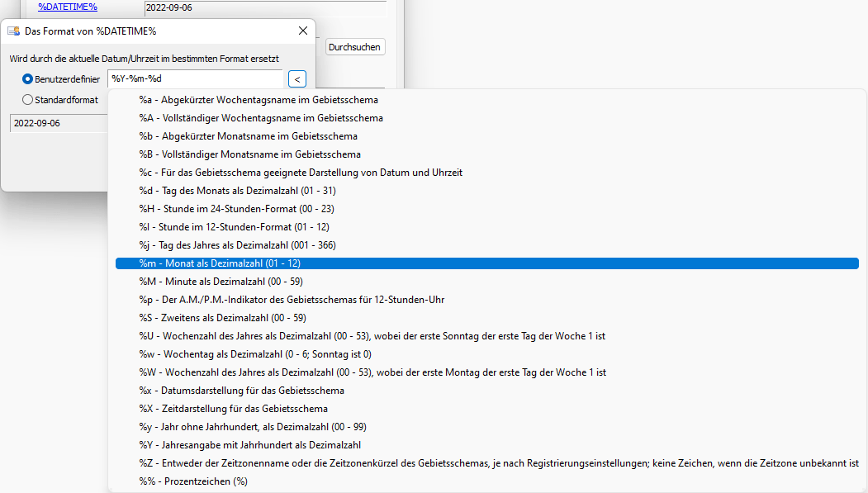Click the %DATETIME% dialog title icon
868x493 pixels.
13,31
